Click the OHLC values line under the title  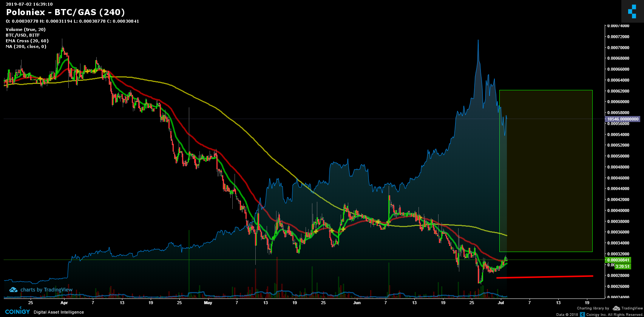(x=72, y=21)
